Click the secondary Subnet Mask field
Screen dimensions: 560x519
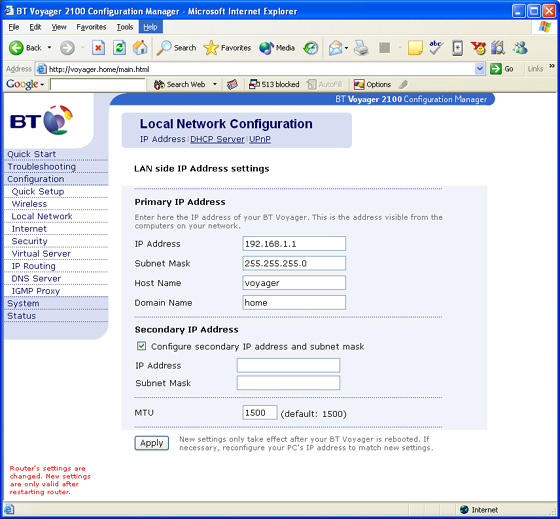point(288,383)
